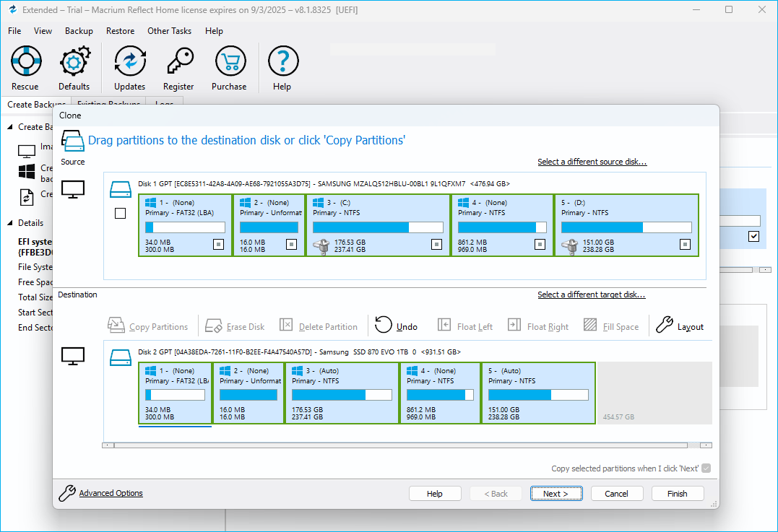This screenshot has width=778, height=532.
Task: Open the Other Tasks menu
Action: coord(169,31)
